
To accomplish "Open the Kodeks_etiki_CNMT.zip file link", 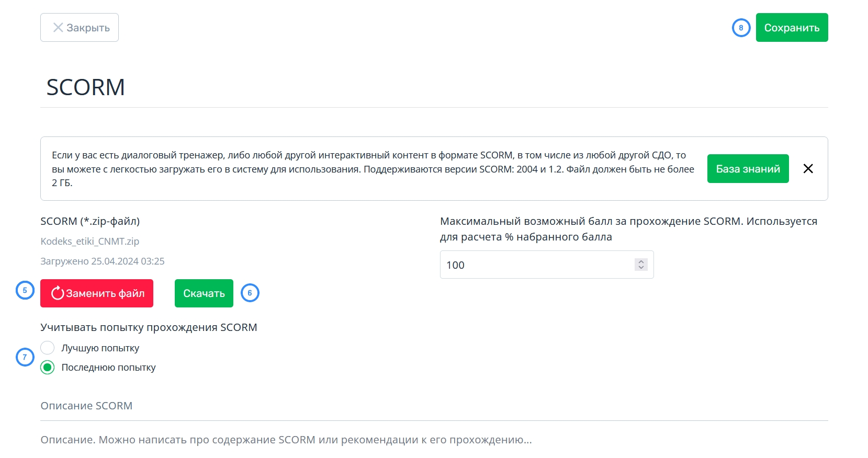I will coord(90,241).
